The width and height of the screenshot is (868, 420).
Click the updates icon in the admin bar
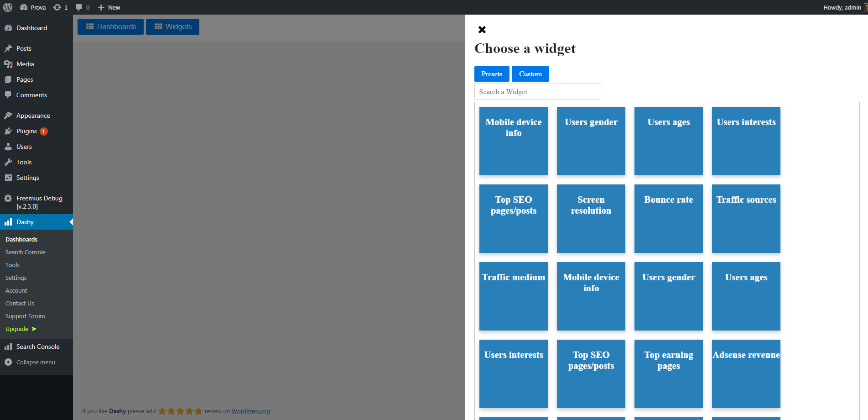57,7
